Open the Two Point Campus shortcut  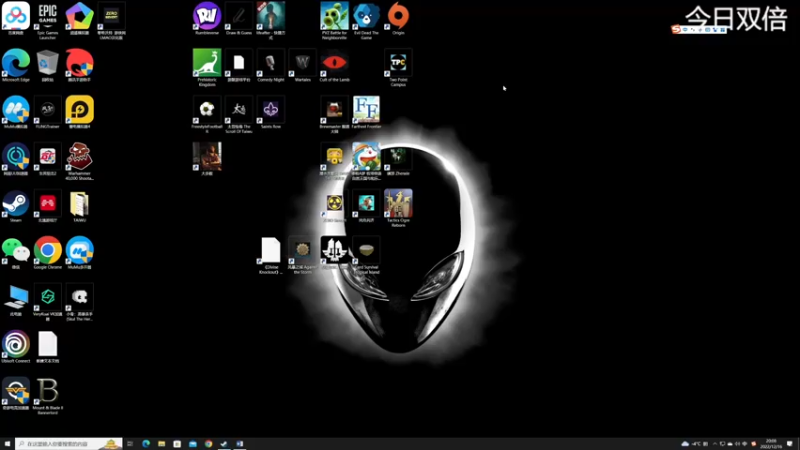[398, 67]
